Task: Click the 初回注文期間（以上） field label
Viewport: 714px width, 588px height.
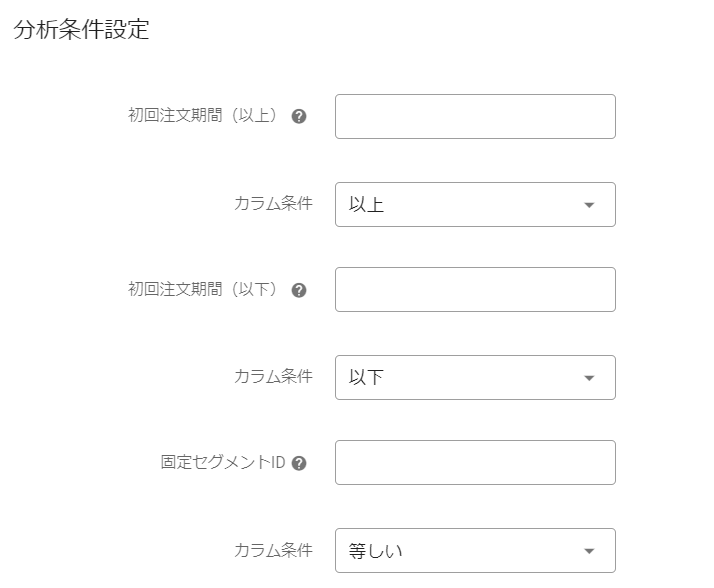Action: tap(204, 116)
